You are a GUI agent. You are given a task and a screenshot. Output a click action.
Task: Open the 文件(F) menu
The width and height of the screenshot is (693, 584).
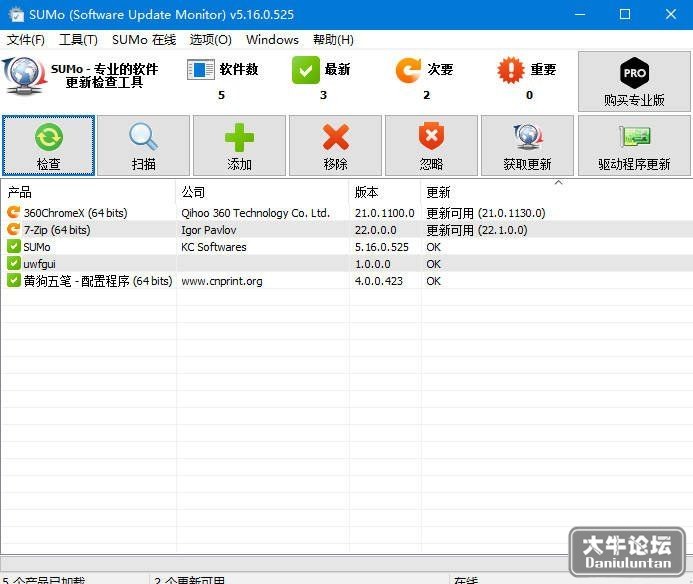26,40
